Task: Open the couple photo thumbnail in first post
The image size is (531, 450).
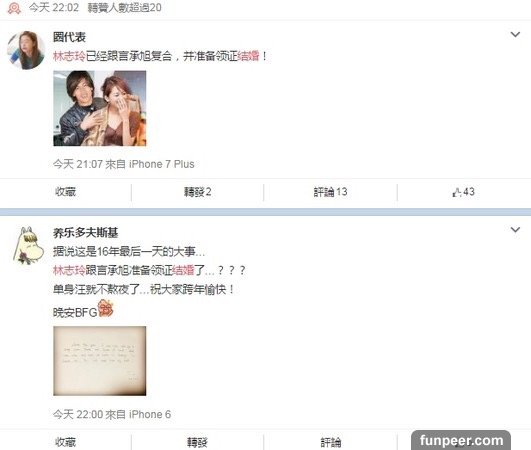Action: (100, 108)
